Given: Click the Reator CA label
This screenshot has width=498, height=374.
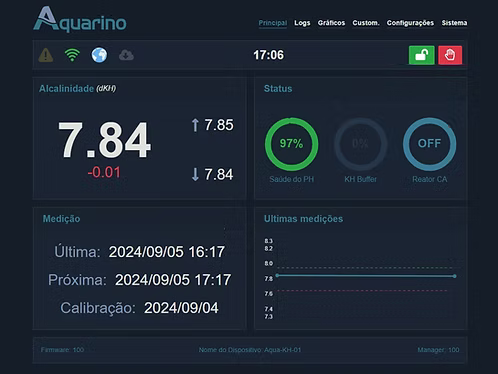Looking at the screenshot, I should click(x=430, y=179).
